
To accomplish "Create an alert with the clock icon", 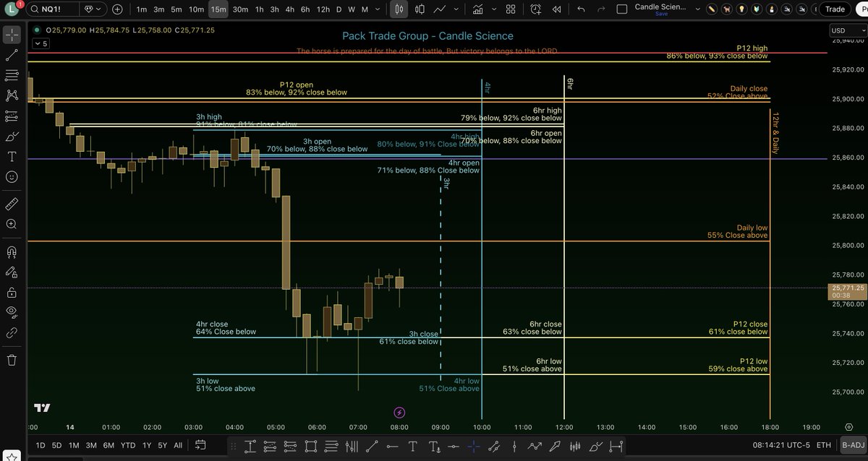I will pos(536,9).
